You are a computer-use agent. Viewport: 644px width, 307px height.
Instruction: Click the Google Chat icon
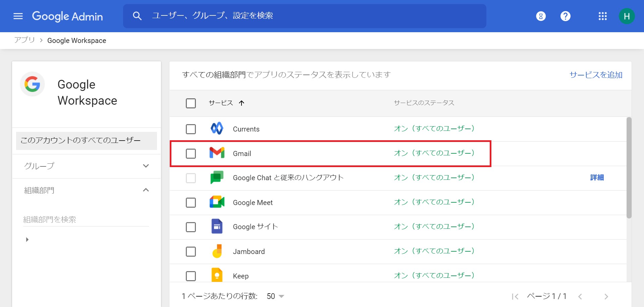coord(217,177)
